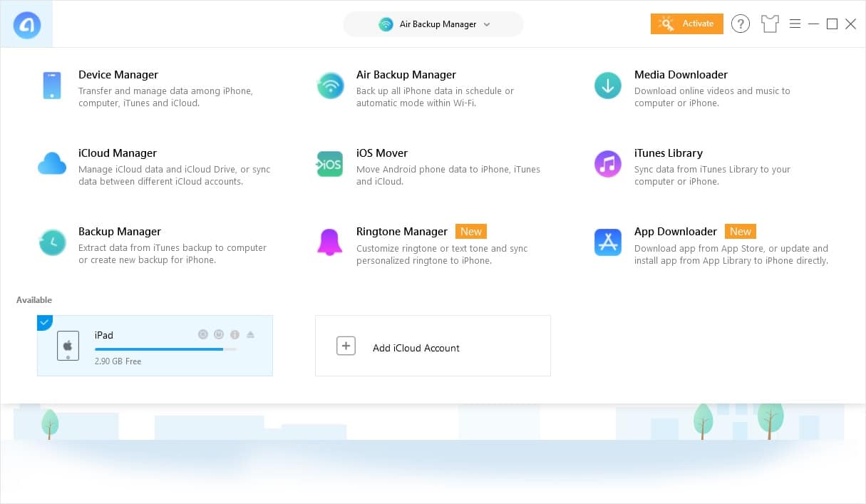The height and width of the screenshot is (504, 866).
Task: Open the iTunes Library title
Action: (x=669, y=153)
